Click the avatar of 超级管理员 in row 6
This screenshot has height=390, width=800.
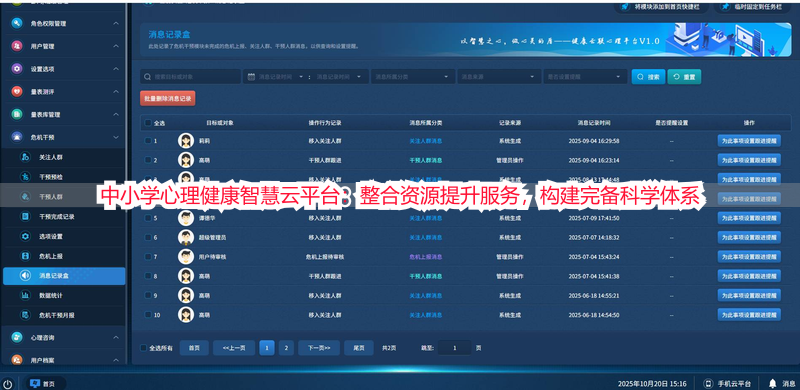click(186, 237)
